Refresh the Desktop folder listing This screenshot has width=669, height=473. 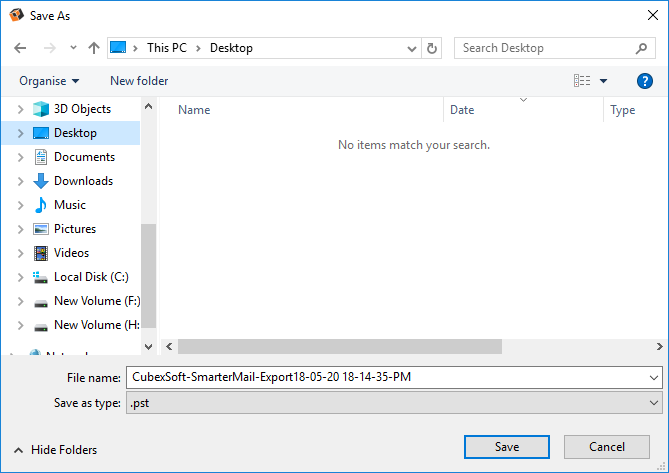tap(432, 48)
